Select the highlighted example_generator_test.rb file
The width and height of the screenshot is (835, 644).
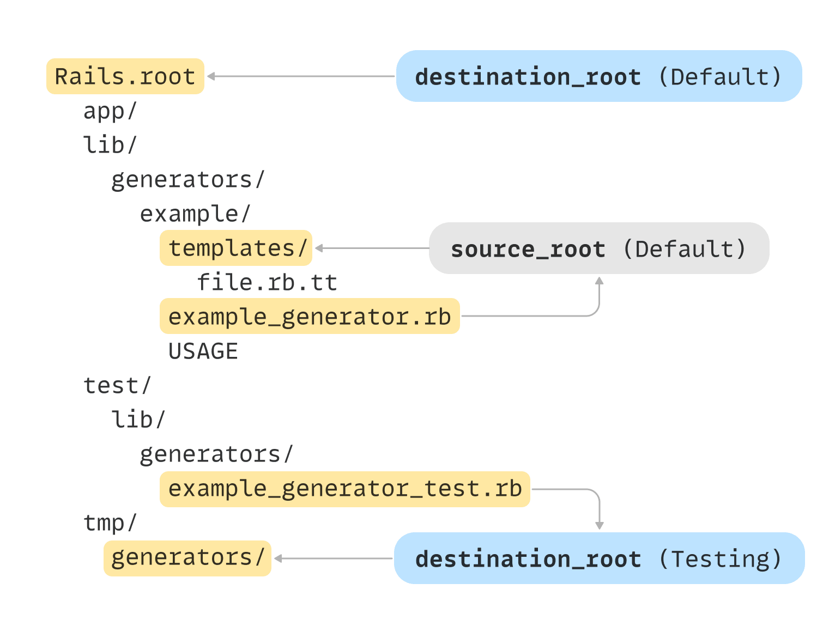(x=345, y=489)
